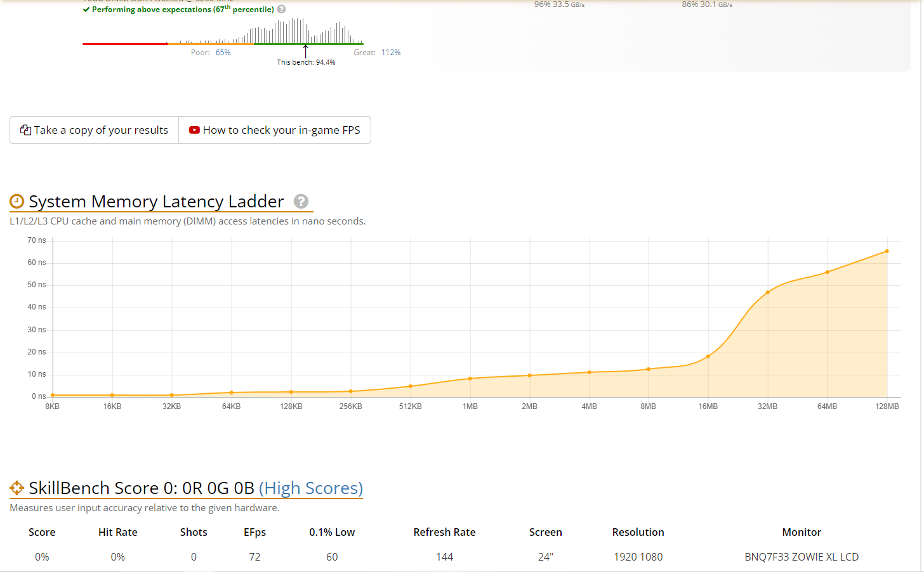
Task: Click the 'Refresh Rate' column header
Action: point(445,532)
